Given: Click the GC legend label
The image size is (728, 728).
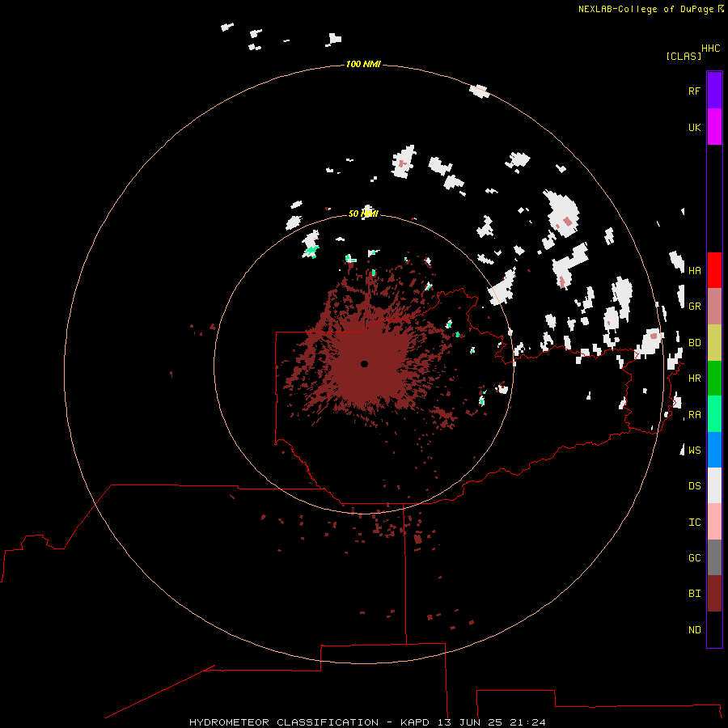Looking at the screenshot, I should click(x=694, y=558).
